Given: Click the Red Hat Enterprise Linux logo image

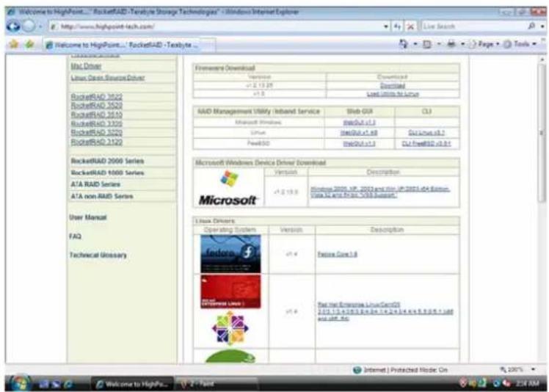Looking at the screenshot, I should coord(230,291).
